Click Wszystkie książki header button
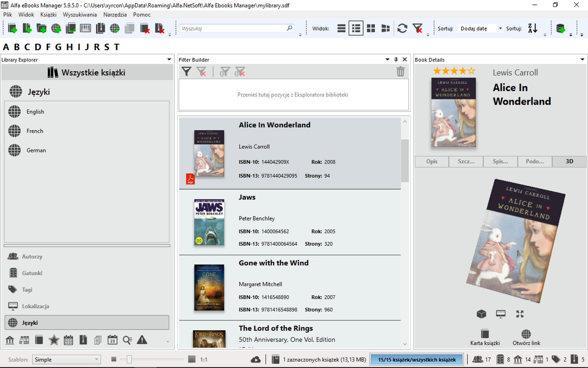Viewport: 588px width, 368px height. click(x=87, y=73)
